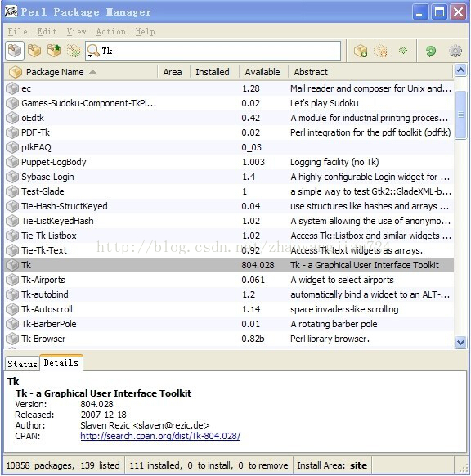This screenshot has height=476, width=471.
Task: Select the PDF-Tk package name
Action: click(x=35, y=132)
